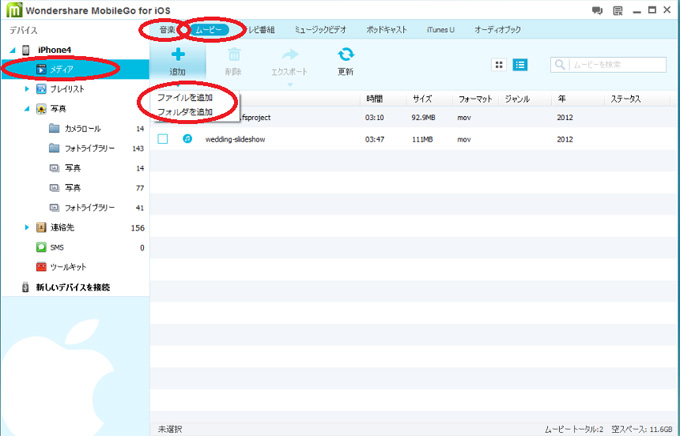Switch to Audiobook (オーディオブック) tab
Viewport: 680px width, 436px height.
click(x=497, y=30)
